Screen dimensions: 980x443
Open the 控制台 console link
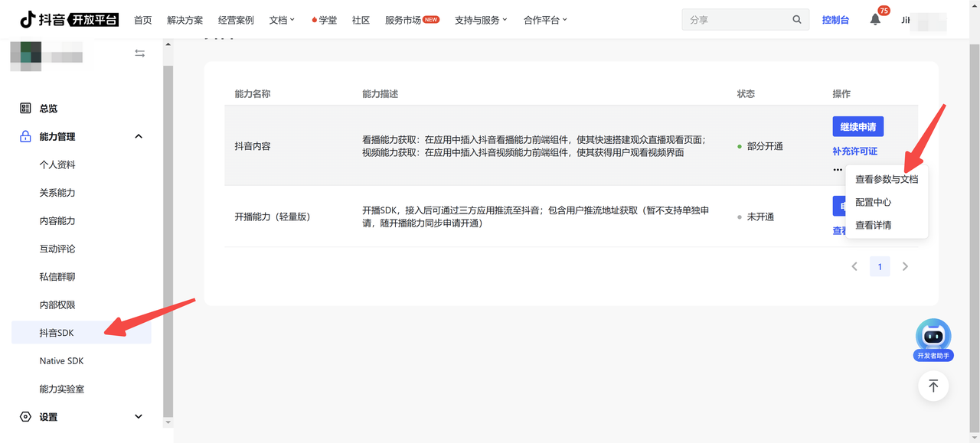coord(835,20)
